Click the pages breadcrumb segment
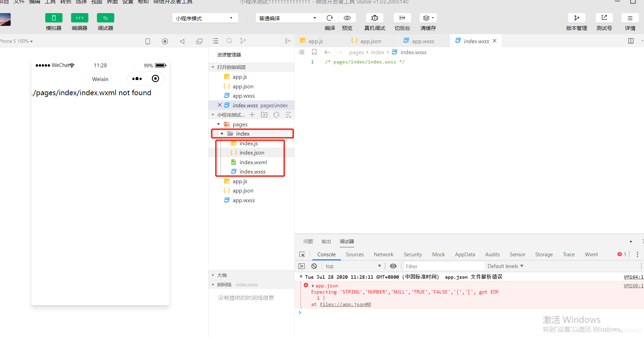 point(357,52)
